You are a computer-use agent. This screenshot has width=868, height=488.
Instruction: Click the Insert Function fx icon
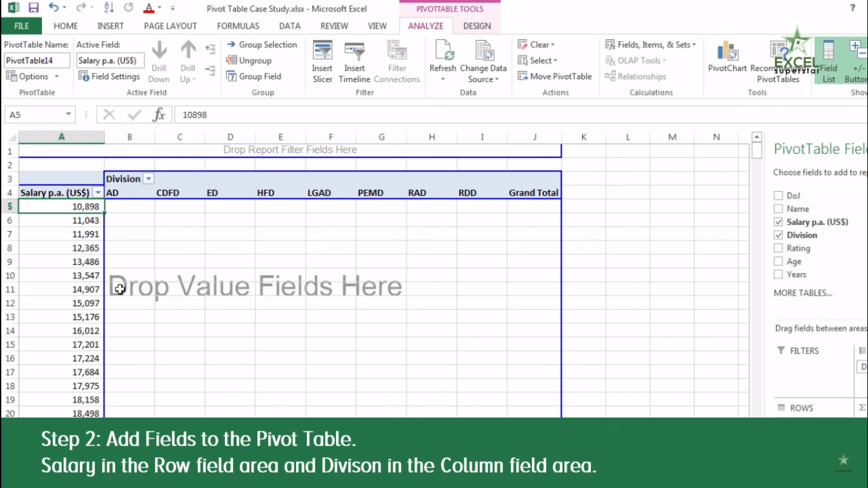click(x=159, y=115)
